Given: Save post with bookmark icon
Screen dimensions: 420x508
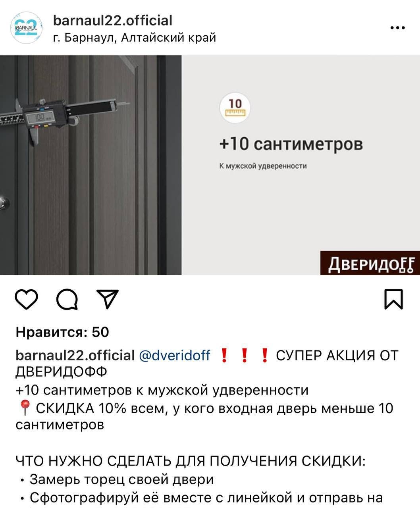Looking at the screenshot, I should (393, 299).
